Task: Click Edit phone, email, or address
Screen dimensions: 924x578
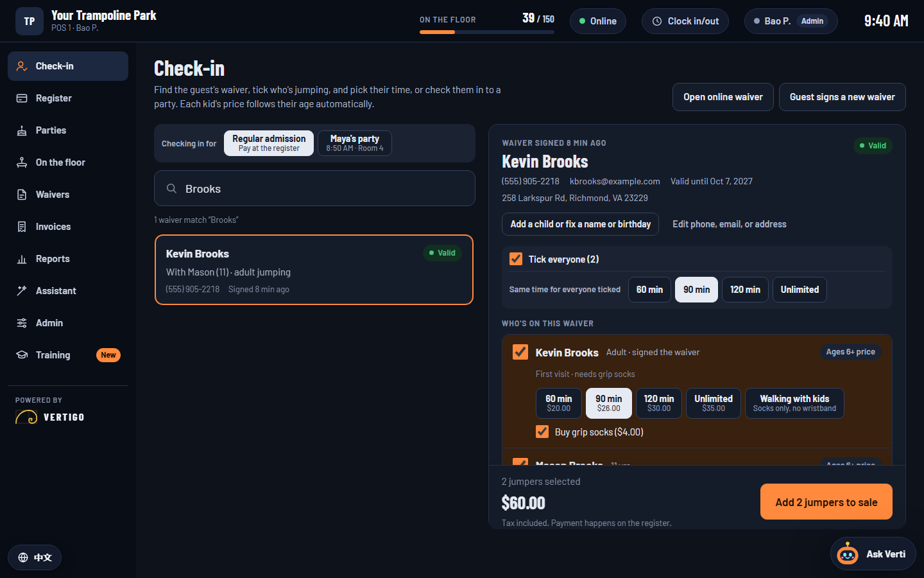Action: point(730,224)
